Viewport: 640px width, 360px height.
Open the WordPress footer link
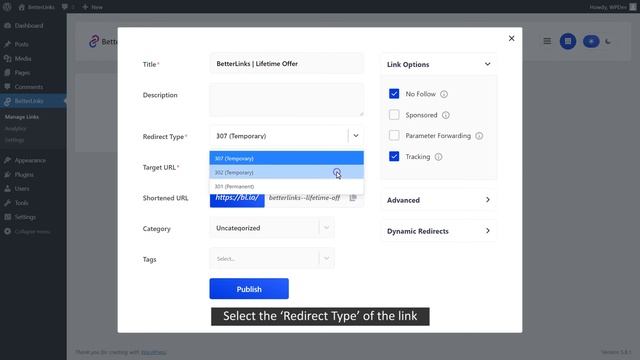click(153, 352)
